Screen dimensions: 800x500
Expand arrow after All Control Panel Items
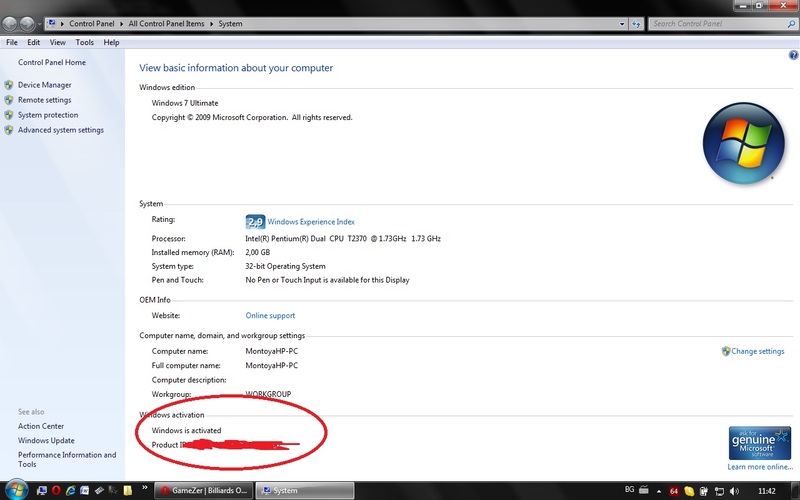211,24
